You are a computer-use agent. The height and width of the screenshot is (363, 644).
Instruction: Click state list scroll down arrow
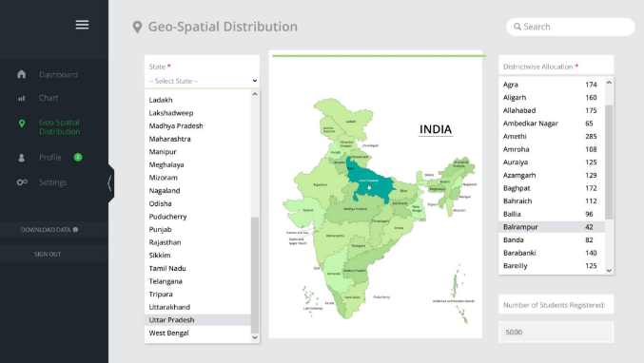point(255,337)
